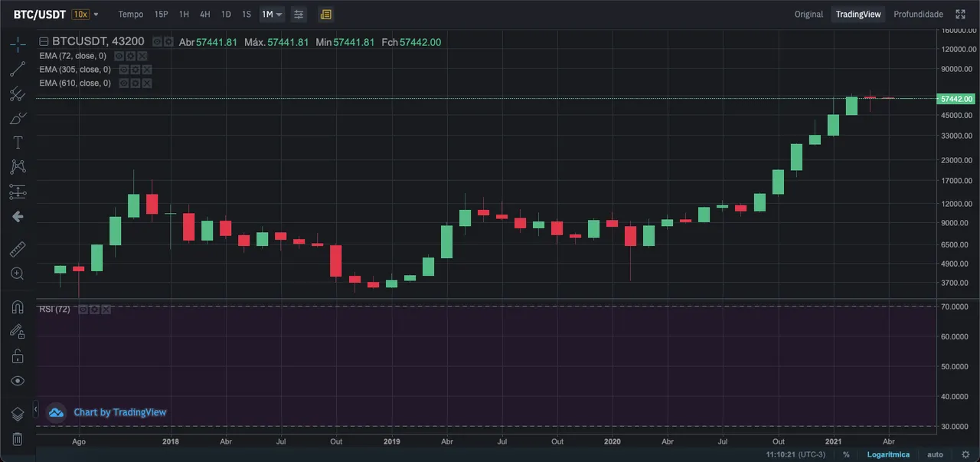Select the prediction and measurement tool
The height and width of the screenshot is (462, 980).
pos(18,192)
